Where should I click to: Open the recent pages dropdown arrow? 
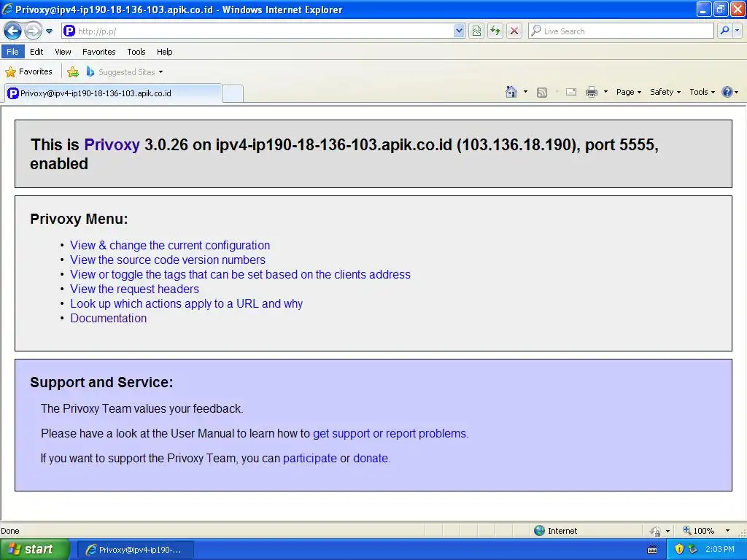(49, 31)
